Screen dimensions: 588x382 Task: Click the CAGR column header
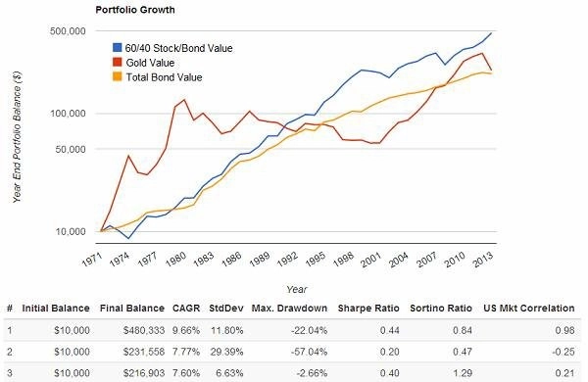pyautogui.click(x=186, y=309)
